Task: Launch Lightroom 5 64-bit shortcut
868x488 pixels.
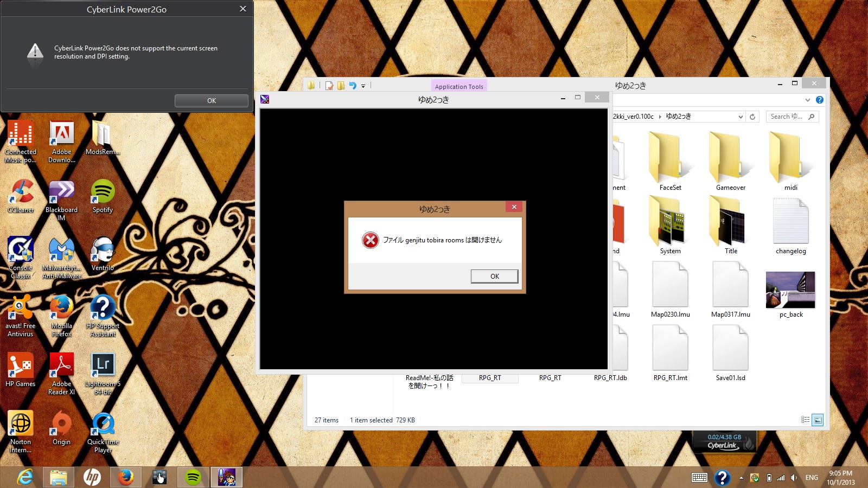Action: pyautogui.click(x=103, y=374)
